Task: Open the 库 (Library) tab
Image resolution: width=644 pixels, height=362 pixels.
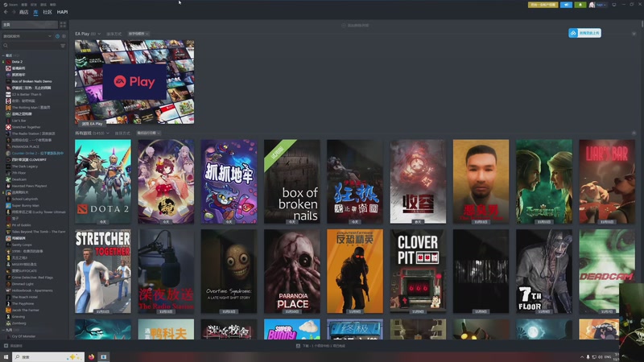Action: (x=35, y=12)
